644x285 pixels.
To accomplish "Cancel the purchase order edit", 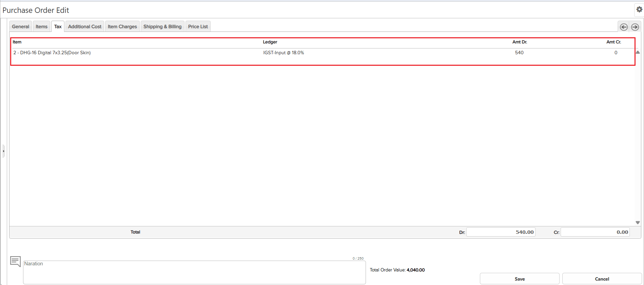I will 602,279.
